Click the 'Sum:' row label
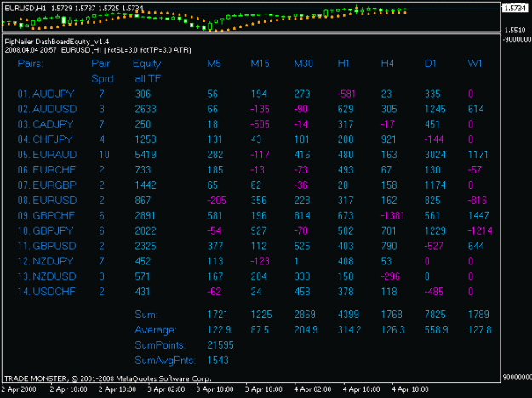532x398 pixels. pyautogui.click(x=146, y=315)
